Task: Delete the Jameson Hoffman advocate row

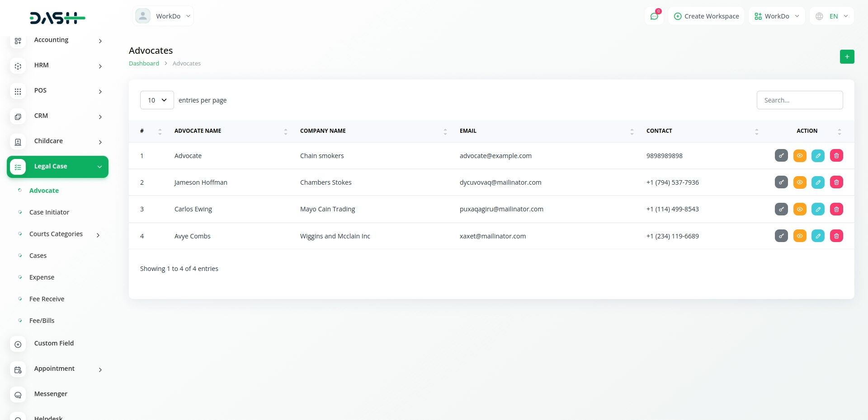Action: click(x=836, y=182)
